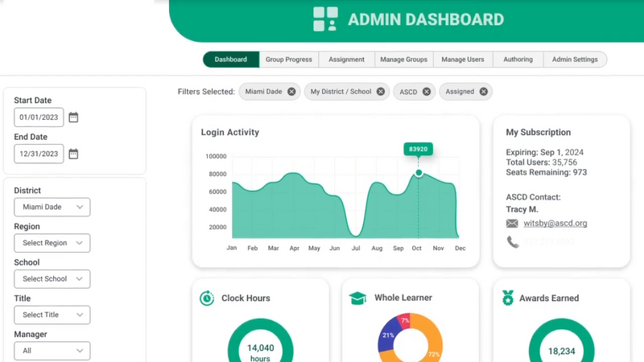Open the Assignment tab
The image size is (644, 362).
pos(346,60)
